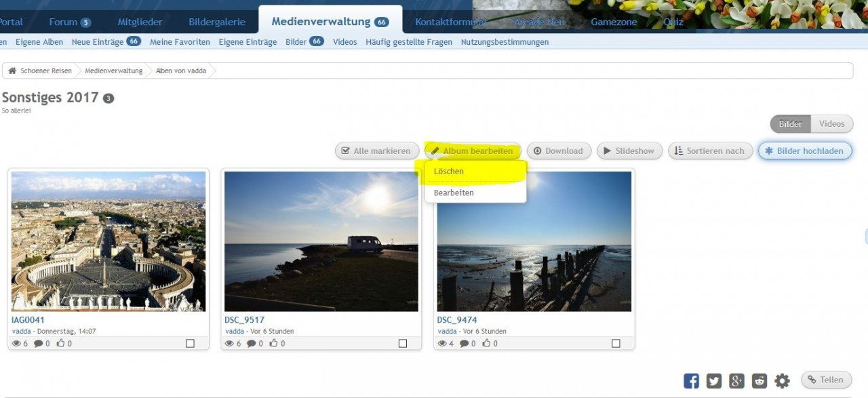The image size is (868, 398).
Task: Tick the checkbox for image DSC_9517
Action: point(403,344)
